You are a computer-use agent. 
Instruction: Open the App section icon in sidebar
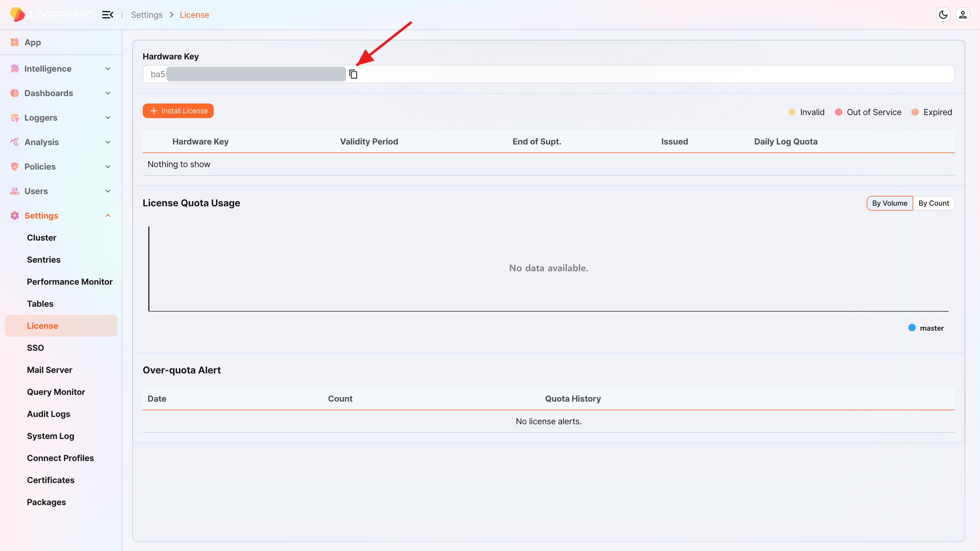(15, 42)
